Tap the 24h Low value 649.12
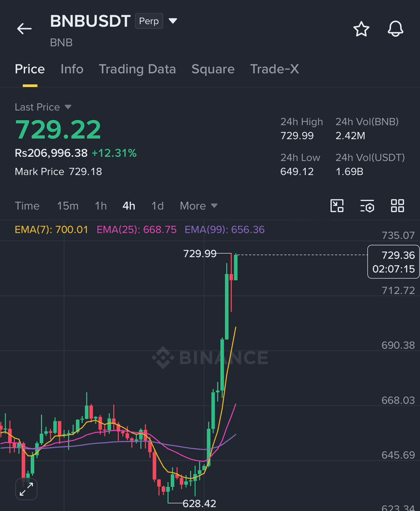This screenshot has height=511, width=420. click(297, 172)
